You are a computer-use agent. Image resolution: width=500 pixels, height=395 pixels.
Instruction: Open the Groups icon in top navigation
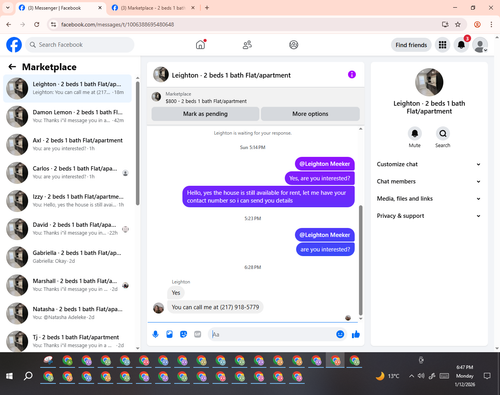point(294,45)
